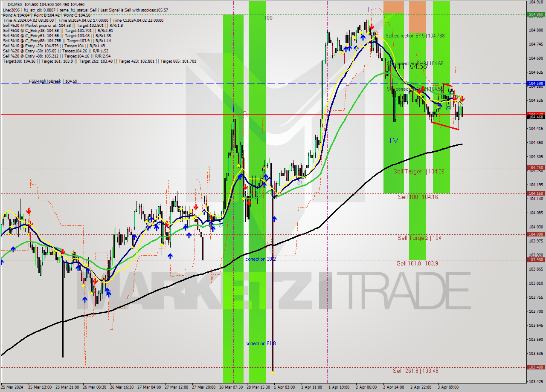Click '2 Apr 22:00' on time axis
Image resolution: width=546 pixels, height=392 pixels.
(421, 387)
